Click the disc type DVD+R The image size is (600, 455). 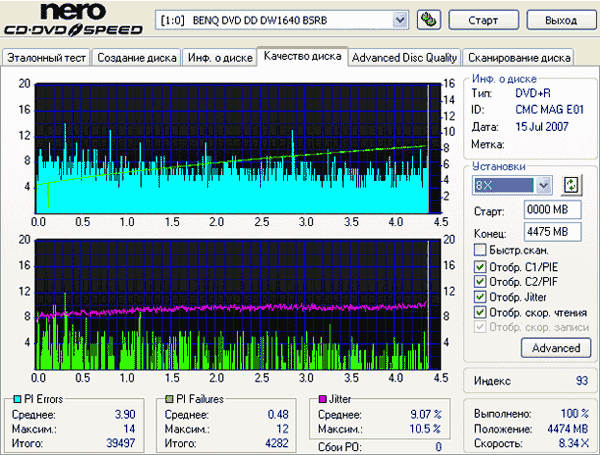point(533,93)
